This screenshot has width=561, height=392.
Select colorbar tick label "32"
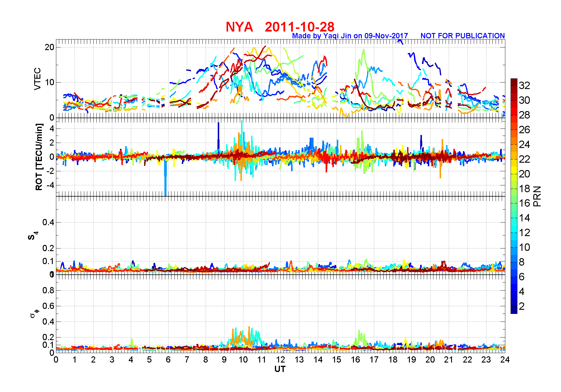[524, 85]
